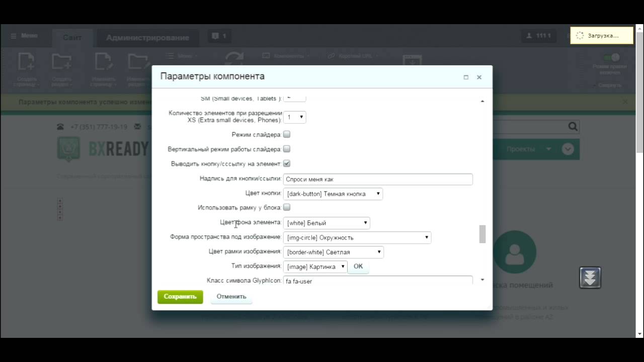Click the Класс символа GlyphIcon field
The width and height of the screenshot is (644, 362).
[378, 280]
